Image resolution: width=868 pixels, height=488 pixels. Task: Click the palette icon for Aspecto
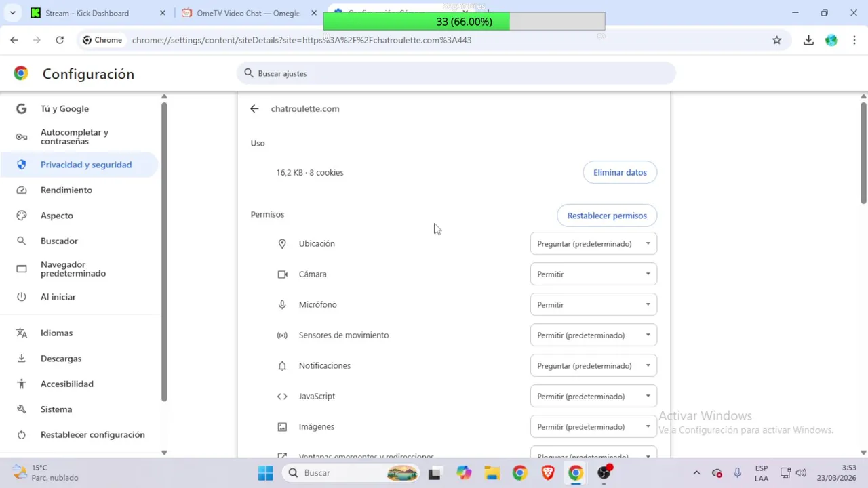pos(21,216)
